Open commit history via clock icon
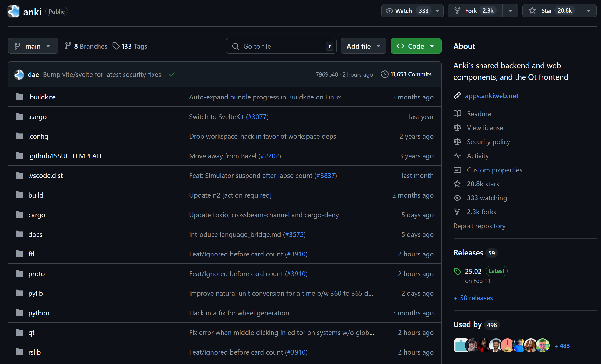This screenshot has width=601, height=364. [x=385, y=74]
